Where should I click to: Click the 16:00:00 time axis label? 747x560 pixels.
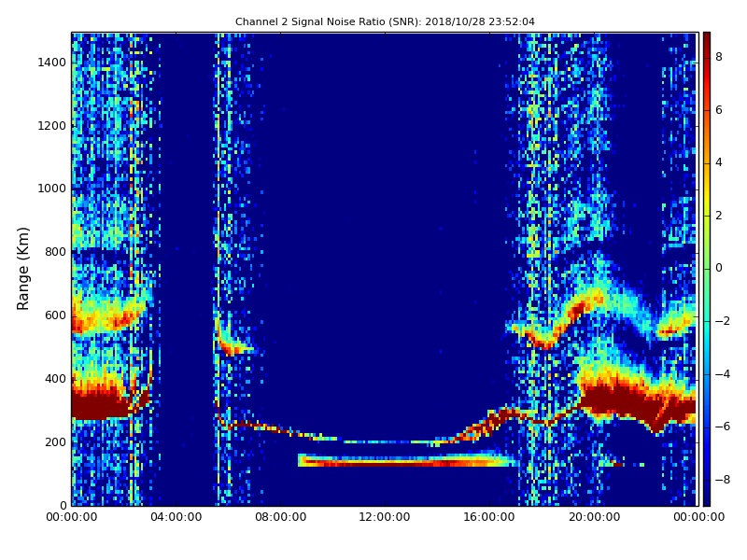coord(489,517)
